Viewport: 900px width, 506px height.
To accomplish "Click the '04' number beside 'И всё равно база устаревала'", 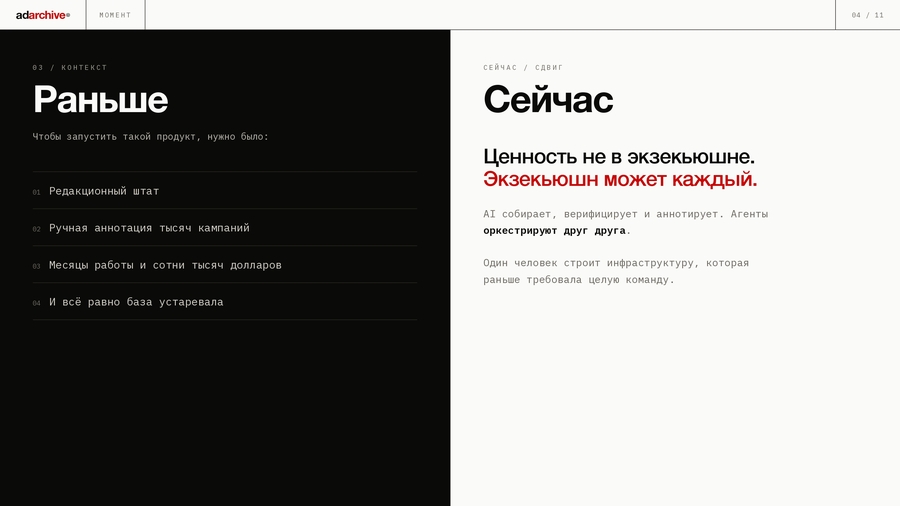I will pyautogui.click(x=36, y=303).
